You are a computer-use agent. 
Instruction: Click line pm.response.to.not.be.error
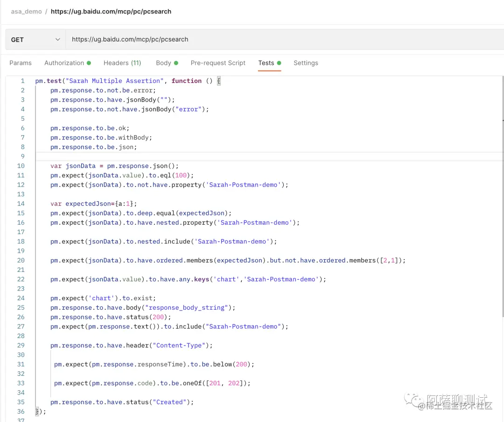pyautogui.click(x=103, y=90)
